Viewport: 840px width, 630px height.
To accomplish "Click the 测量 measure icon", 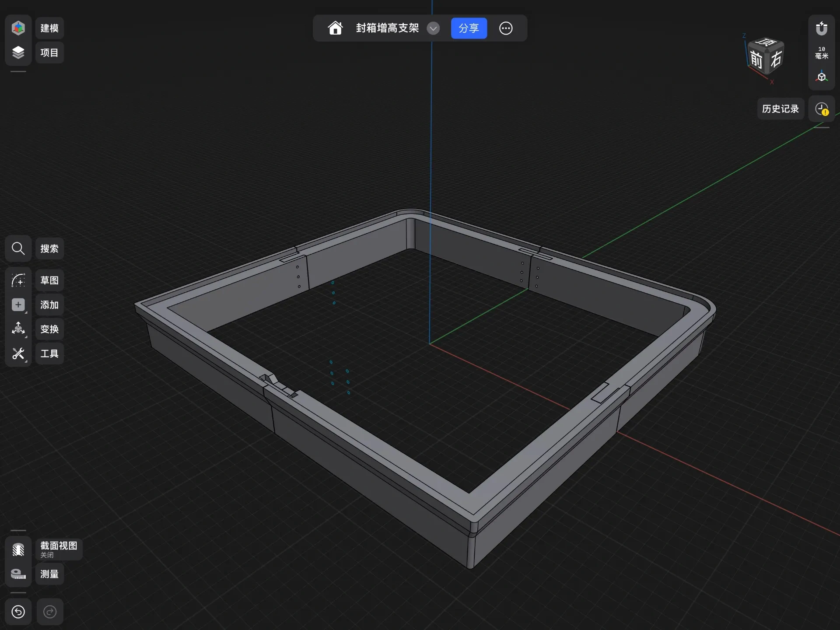I will [x=18, y=574].
